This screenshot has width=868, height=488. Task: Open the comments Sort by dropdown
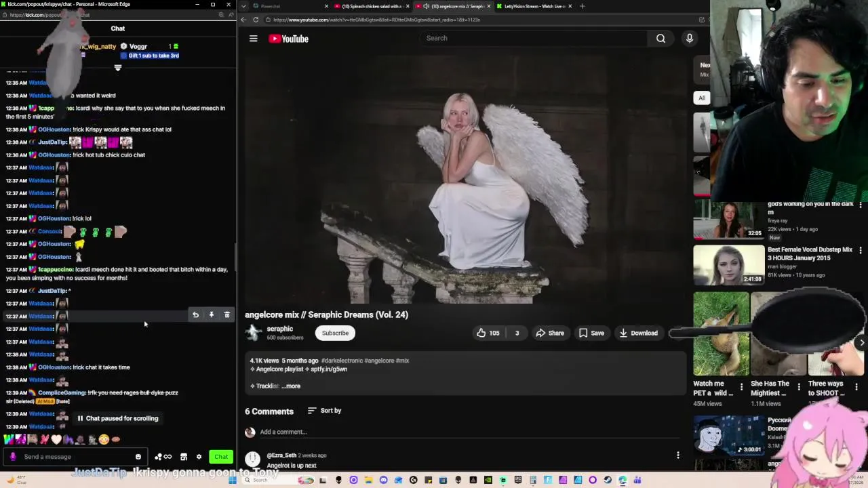324,411
